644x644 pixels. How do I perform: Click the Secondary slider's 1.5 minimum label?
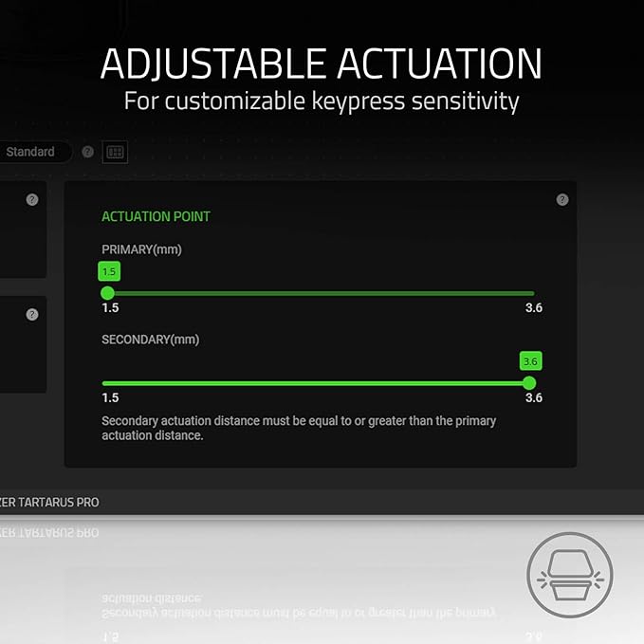[110, 397]
